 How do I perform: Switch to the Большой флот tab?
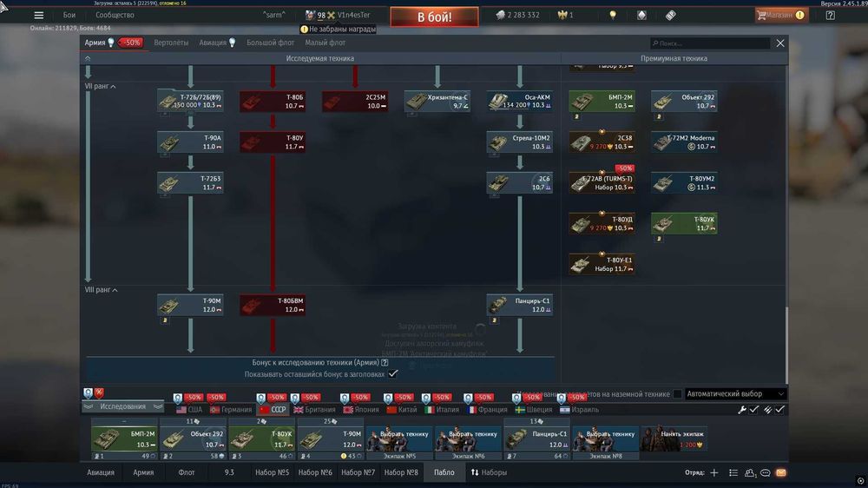(x=270, y=43)
